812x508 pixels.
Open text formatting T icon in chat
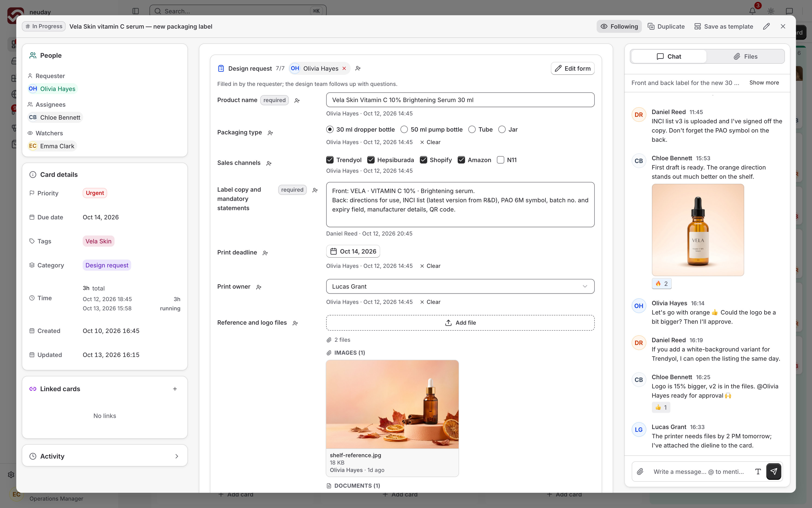pyautogui.click(x=758, y=471)
